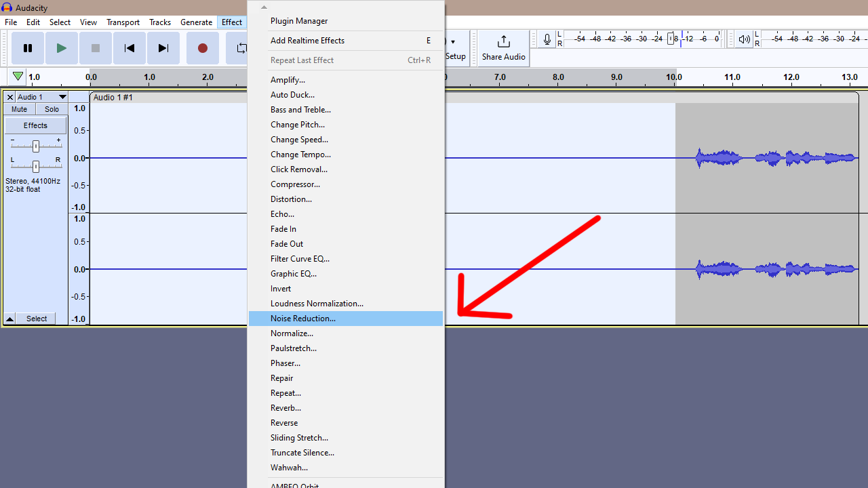Viewport: 868px width, 488px height.
Task: Start playback with the green Play button
Action: pyautogui.click(x=62, y=48)
